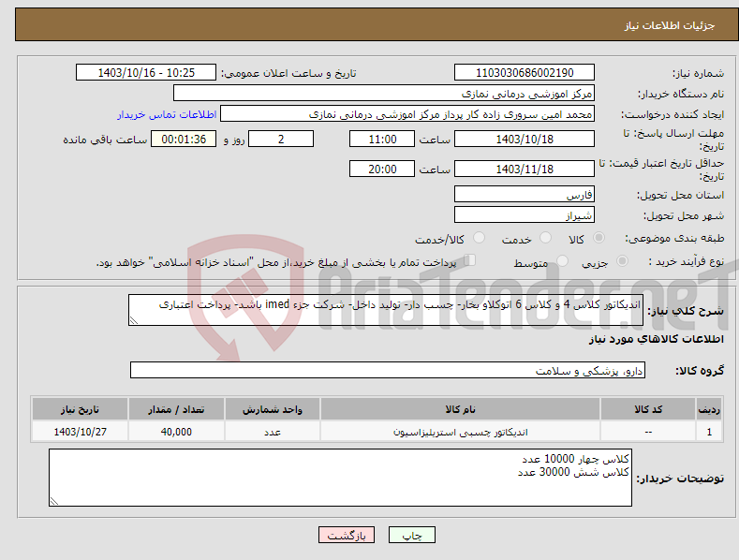
Task: Select the خدمت radio button
Action: point(545,238)
